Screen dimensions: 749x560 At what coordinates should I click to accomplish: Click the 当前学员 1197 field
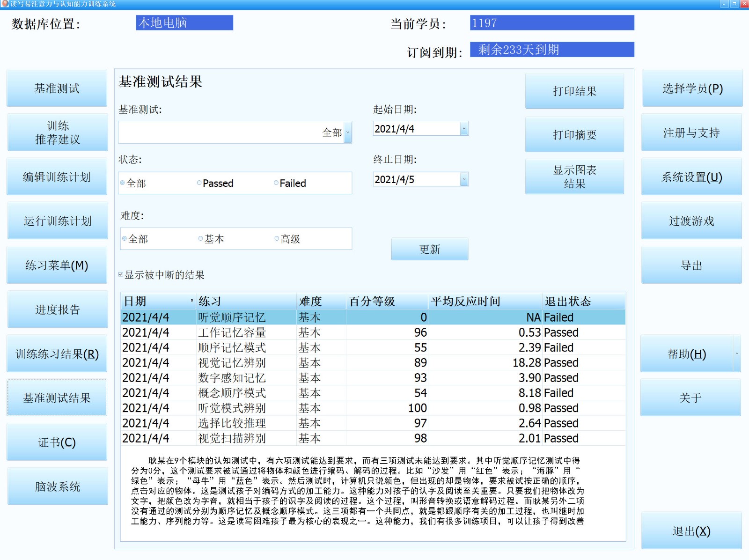pyautogui.click(x=552, y=22)
